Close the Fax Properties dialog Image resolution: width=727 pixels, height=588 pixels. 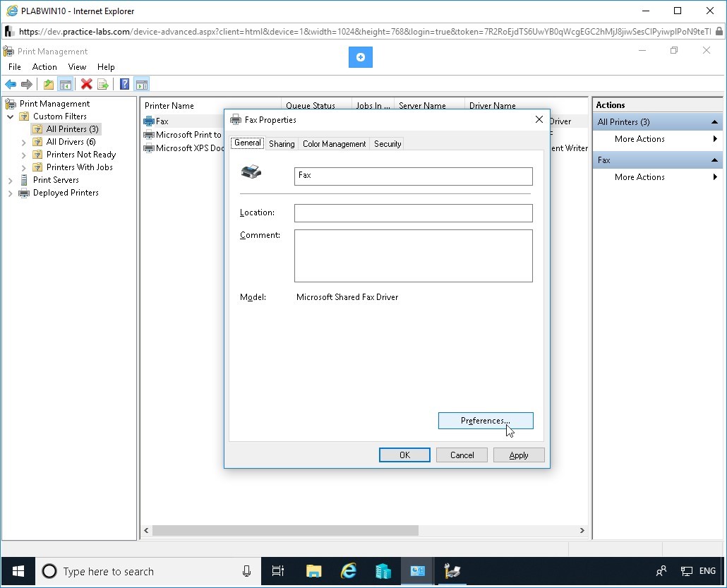pos(539,119)
